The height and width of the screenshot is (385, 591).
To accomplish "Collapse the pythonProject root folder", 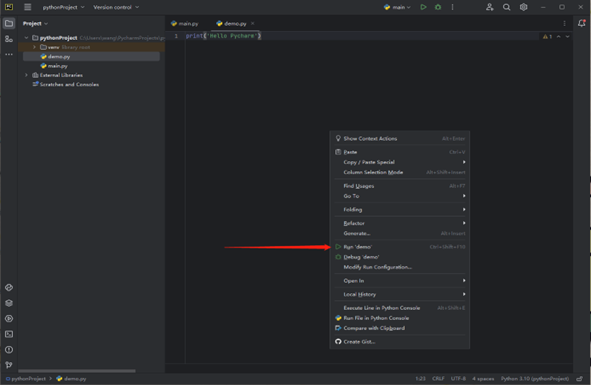I will click(26, 38).
